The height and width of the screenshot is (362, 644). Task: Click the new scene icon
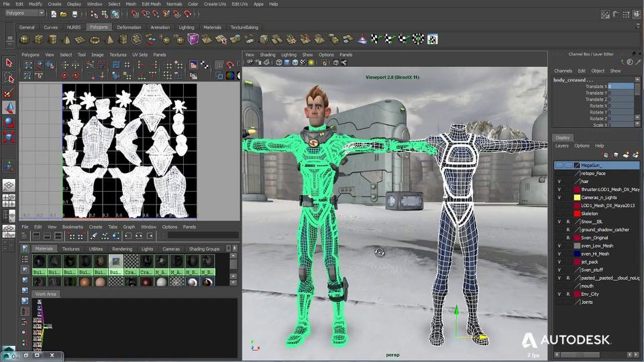coord(54,14)
